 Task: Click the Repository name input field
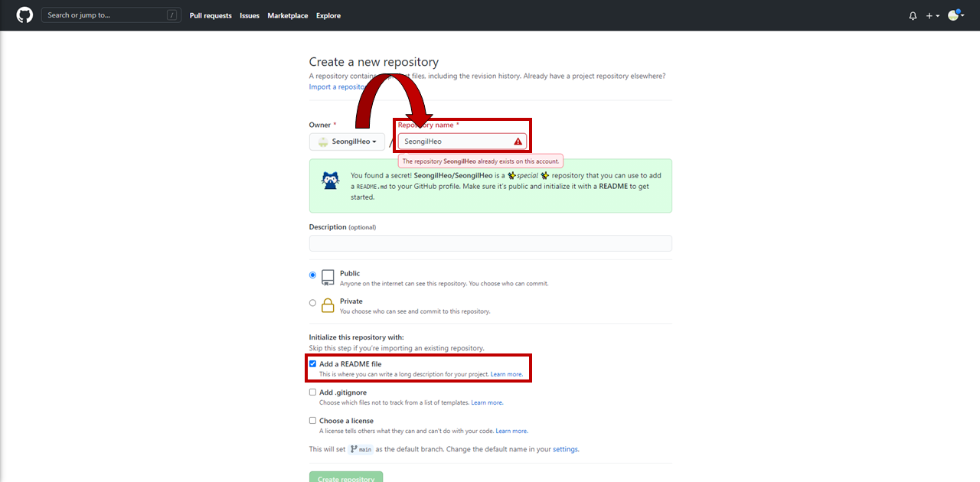(x=462, y=142)
